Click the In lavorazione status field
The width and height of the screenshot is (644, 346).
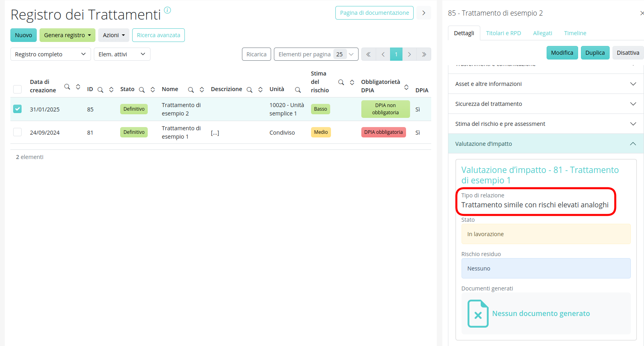point(546,234)
